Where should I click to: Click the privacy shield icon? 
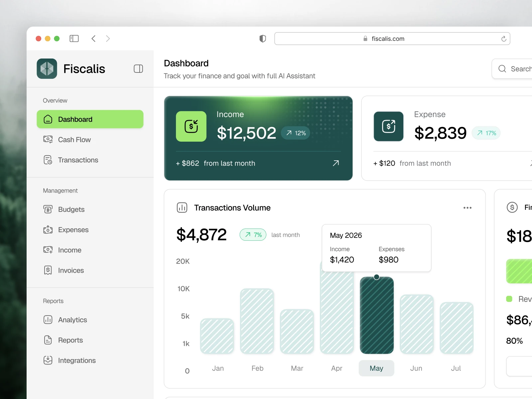263,39
